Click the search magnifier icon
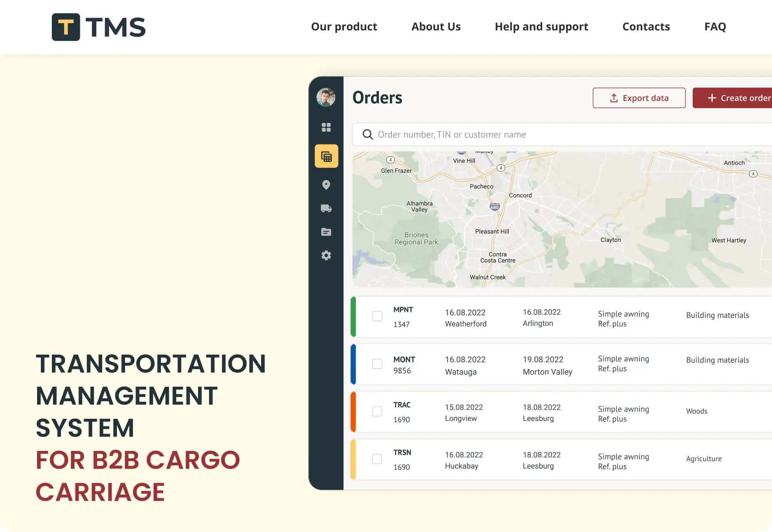The image size is (772, 532). point(368,135)
